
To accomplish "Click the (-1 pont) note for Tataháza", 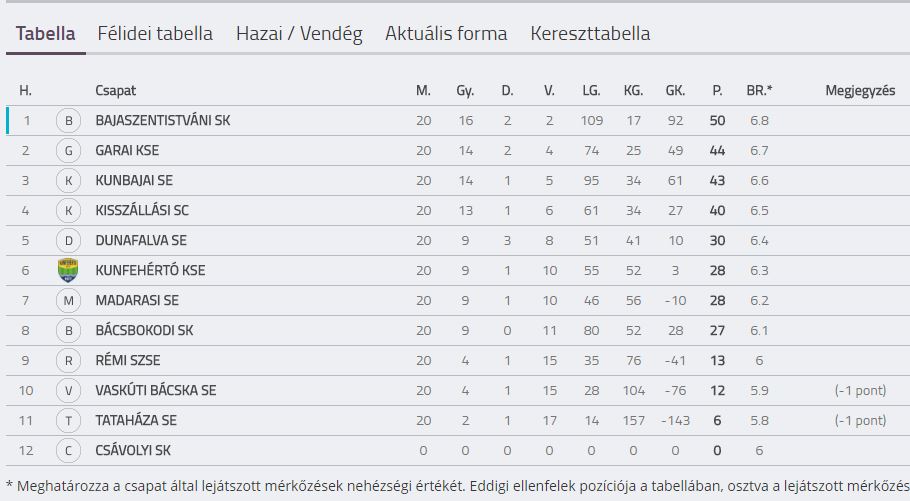I will point(861,420).
